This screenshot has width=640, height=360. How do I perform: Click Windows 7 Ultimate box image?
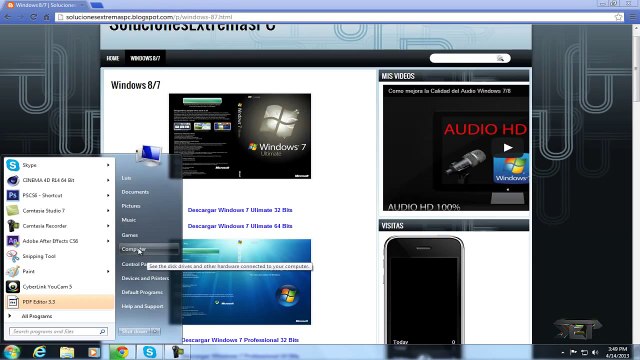pos(240,136)
